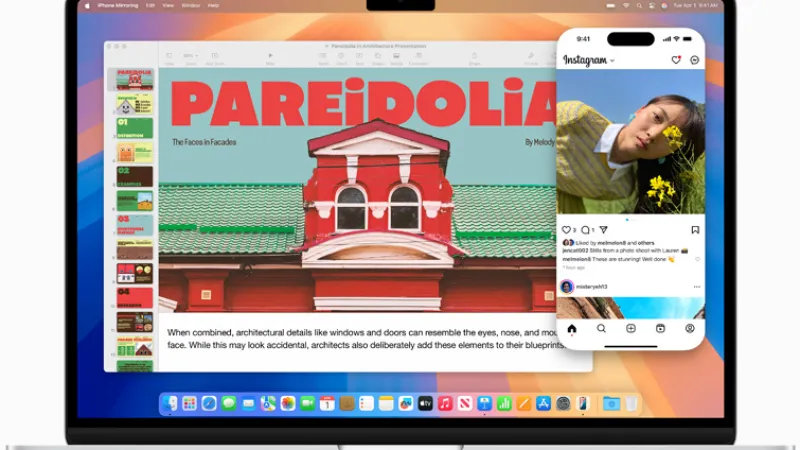The image size is (800, 450).
Task: Switch to the Instagram search tab
Action: click(x=601, y=329)
